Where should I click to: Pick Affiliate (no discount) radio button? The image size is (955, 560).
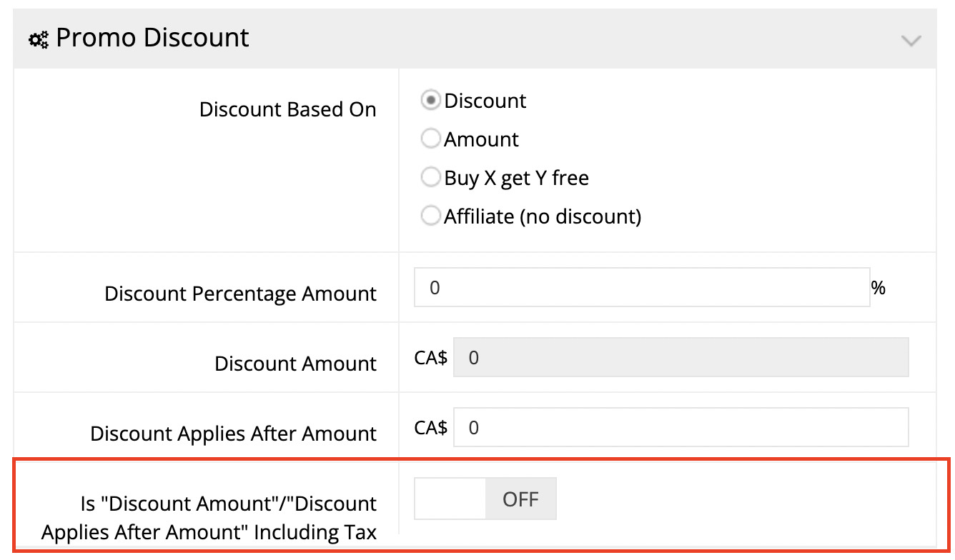[430, 216]
